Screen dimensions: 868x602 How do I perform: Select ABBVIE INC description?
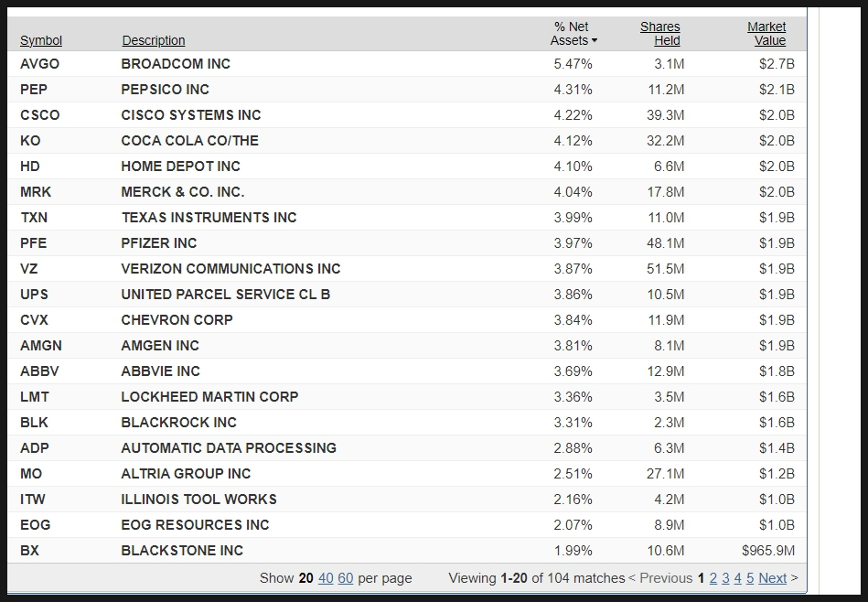[x=161, y=371]
